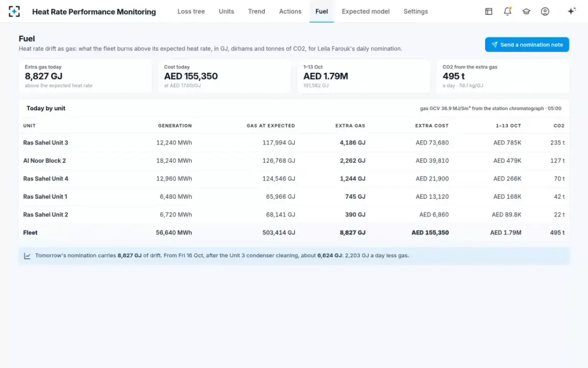Go to the Actions tab
This screenshot has width=588, height=368.
pyautogui.click(x=290, y=11)
